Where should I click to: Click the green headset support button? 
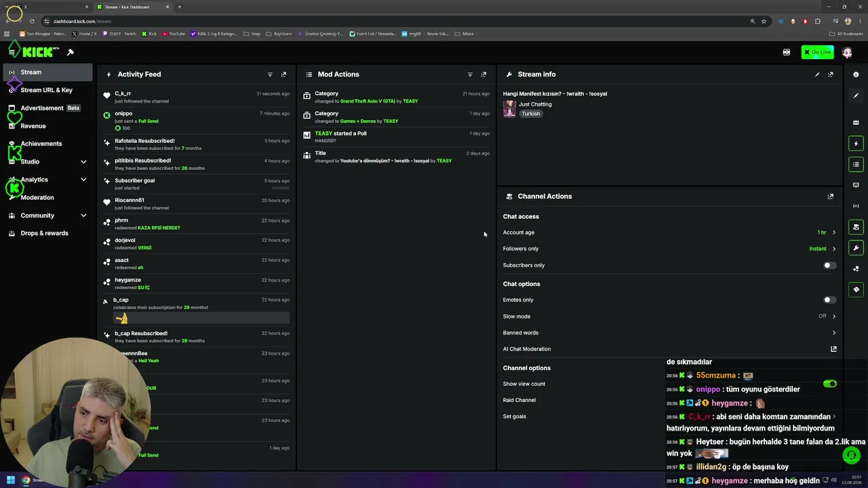tap(851, 455)
